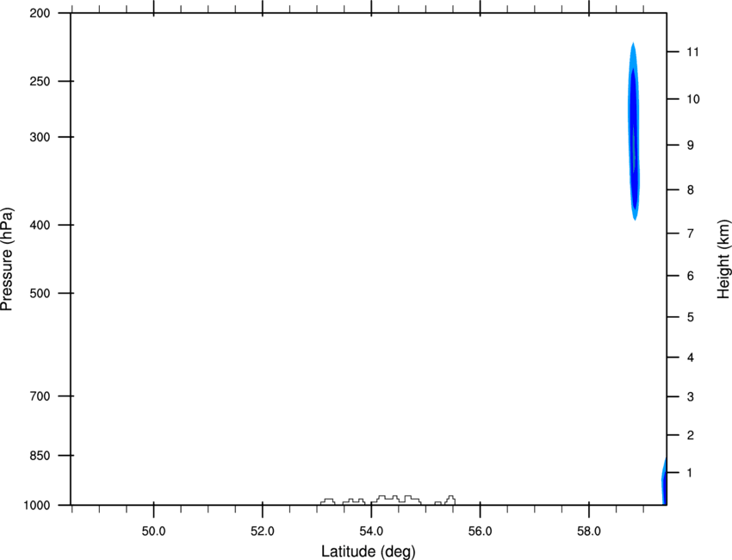Select the 700 pressure tick label
Screen dimensions: 732x560
40,395
